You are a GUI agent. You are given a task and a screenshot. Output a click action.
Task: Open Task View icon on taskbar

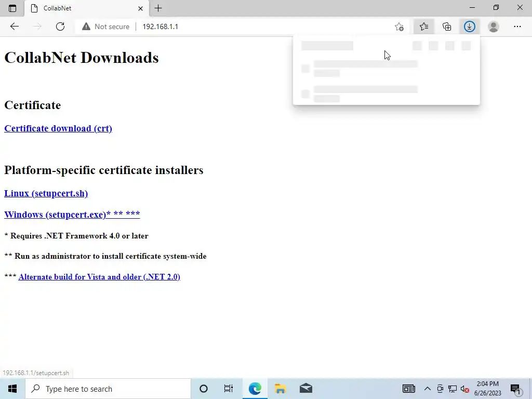pyautogui.click(x=229, y=389)
